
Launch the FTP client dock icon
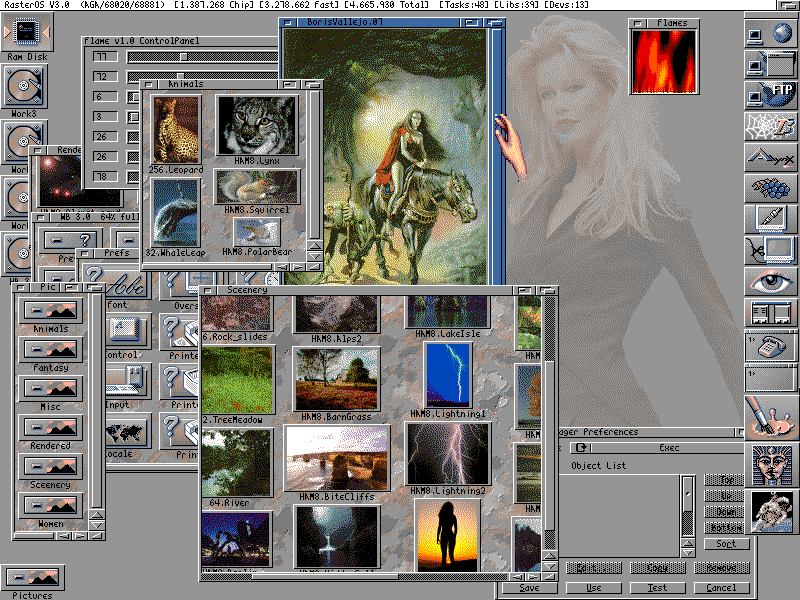[x=770, y=95]
